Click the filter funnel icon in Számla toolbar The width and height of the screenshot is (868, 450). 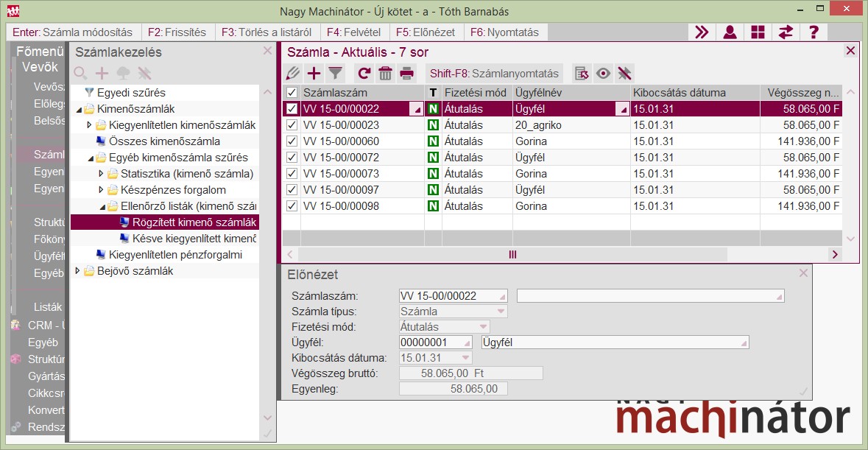pos(335,73)
